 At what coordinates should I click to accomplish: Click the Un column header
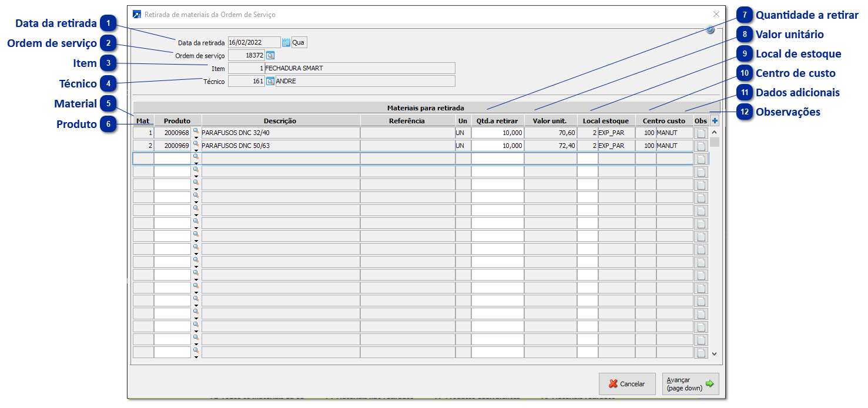(463, 120)
